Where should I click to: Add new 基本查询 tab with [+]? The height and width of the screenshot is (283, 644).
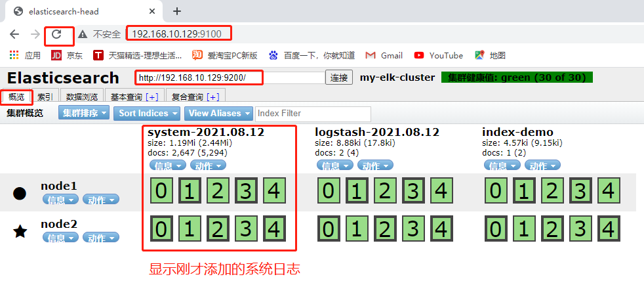[x=152, y=97]
